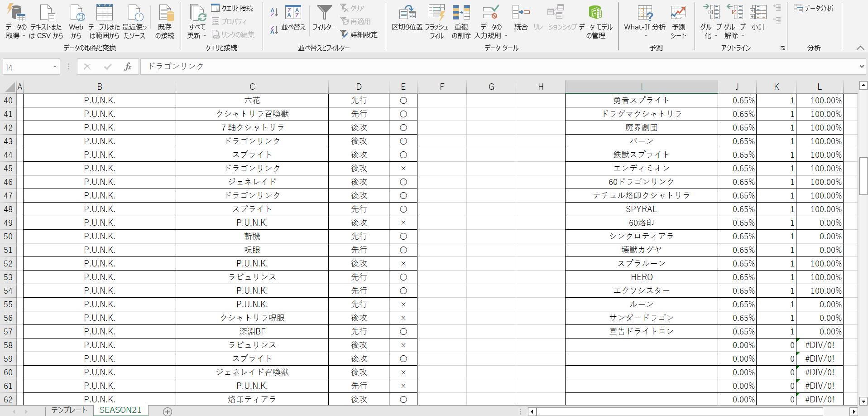This screenshot has width=868, height=416.
Task: Collapse the ribbon with the chevron
Action: pos(860,48)
